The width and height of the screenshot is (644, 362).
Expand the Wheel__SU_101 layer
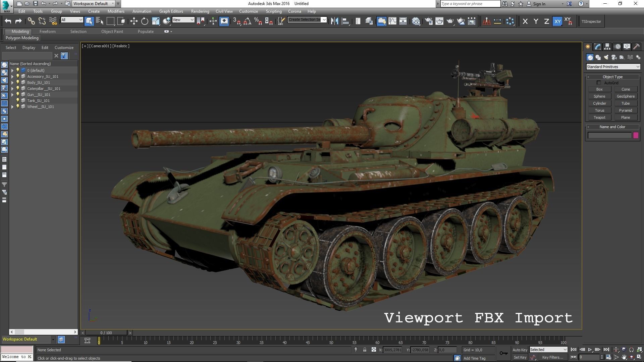pos(12,107)
